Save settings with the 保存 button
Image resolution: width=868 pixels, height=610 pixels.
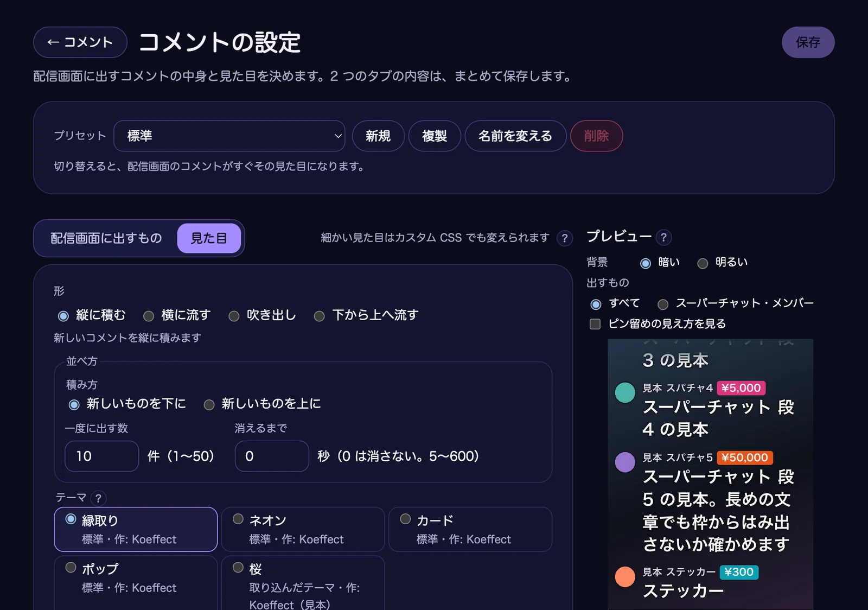[808, 42]
